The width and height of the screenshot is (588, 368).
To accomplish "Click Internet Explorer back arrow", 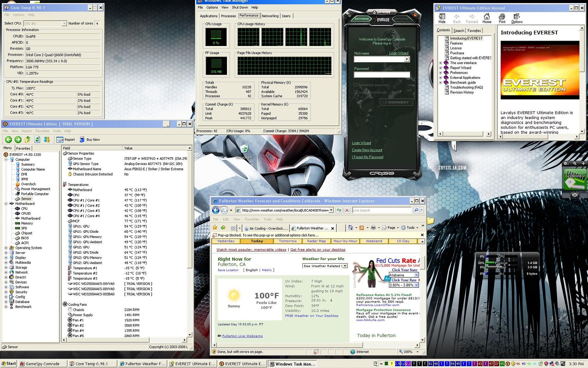I will 216,210.
